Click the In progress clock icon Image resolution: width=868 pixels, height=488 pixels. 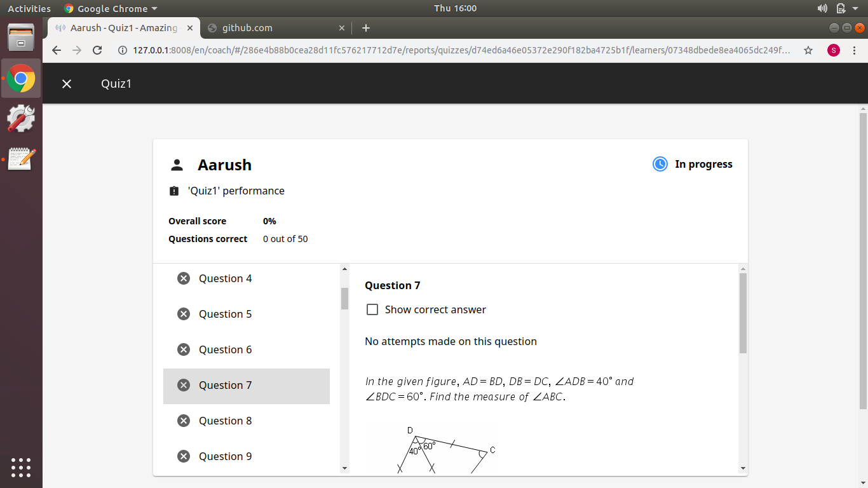[x=660, y=164]
